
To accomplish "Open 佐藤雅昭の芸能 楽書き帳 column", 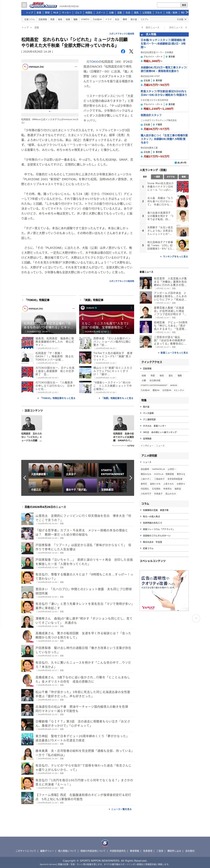I will (x=156, y=510).
